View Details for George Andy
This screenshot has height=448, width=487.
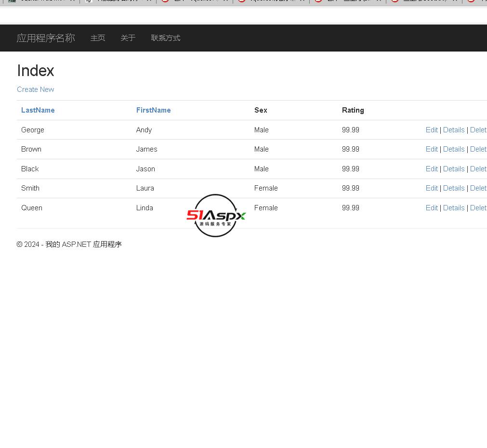click(454, 130)
